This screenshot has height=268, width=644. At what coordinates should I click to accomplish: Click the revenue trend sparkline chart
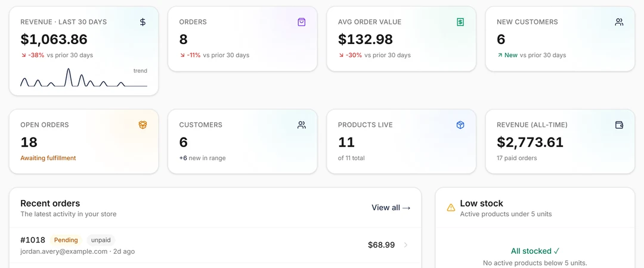click(x=84, y=77)
